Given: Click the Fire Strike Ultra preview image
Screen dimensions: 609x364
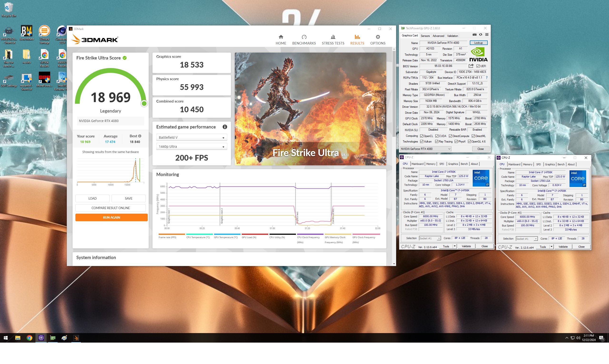Looking at the screenshot, I should [x=310, y=109].
